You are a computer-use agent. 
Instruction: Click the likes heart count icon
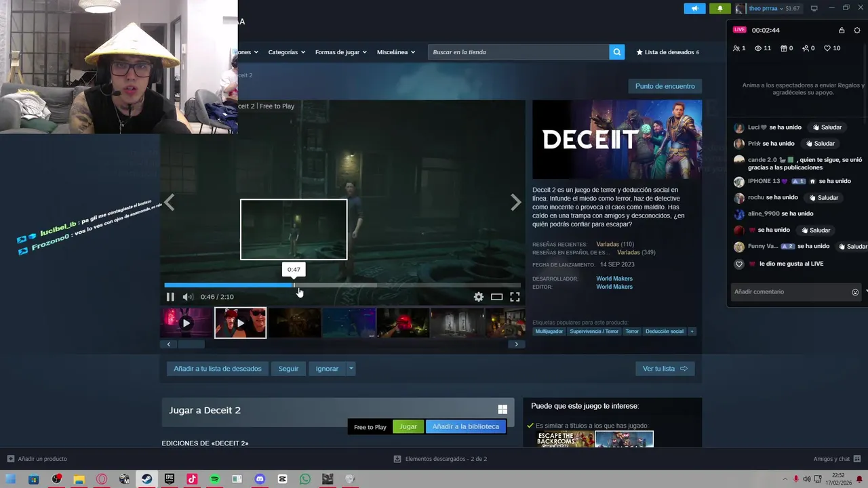click(827, 48)
